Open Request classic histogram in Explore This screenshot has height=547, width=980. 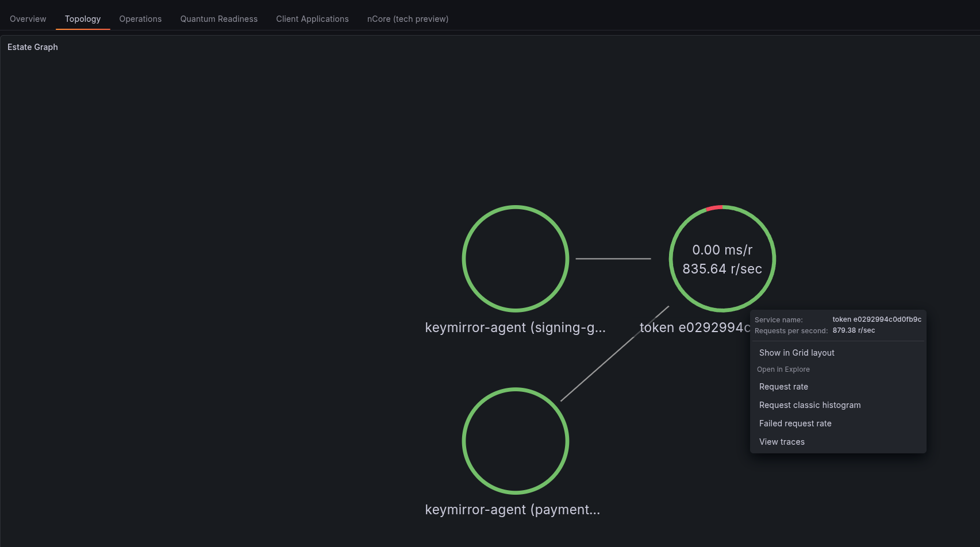[838, 405]
